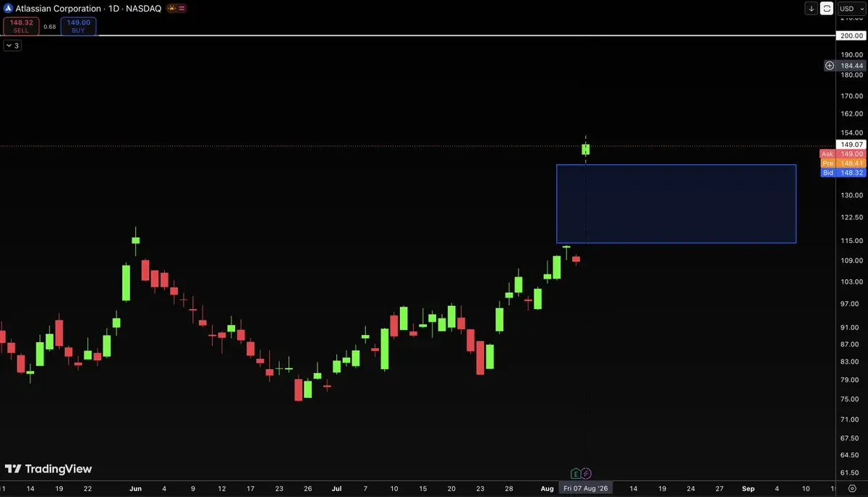This screenshot has width=868, height=497.
Task: Click the 109.00 price scale label
Action: 851,260
